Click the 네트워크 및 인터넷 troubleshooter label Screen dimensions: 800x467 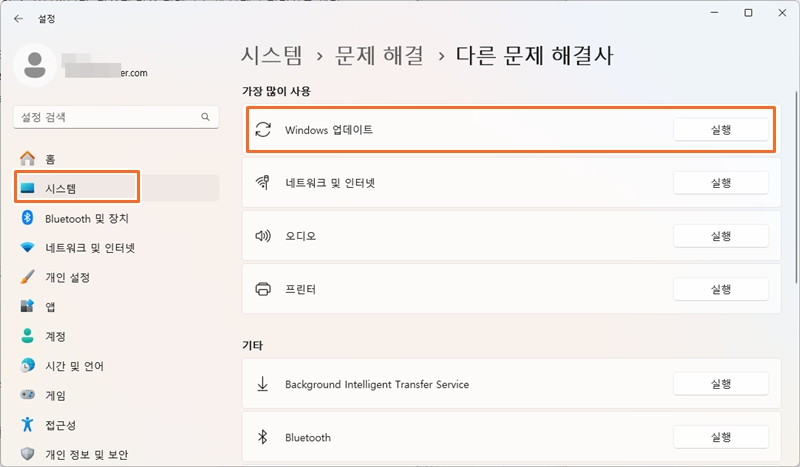[x=330, y=183]
